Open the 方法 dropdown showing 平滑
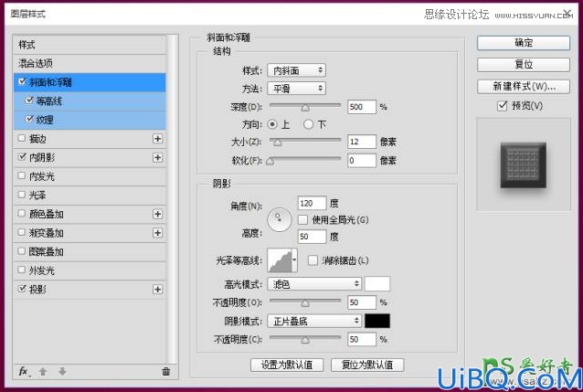 click(x=296, y=89)
